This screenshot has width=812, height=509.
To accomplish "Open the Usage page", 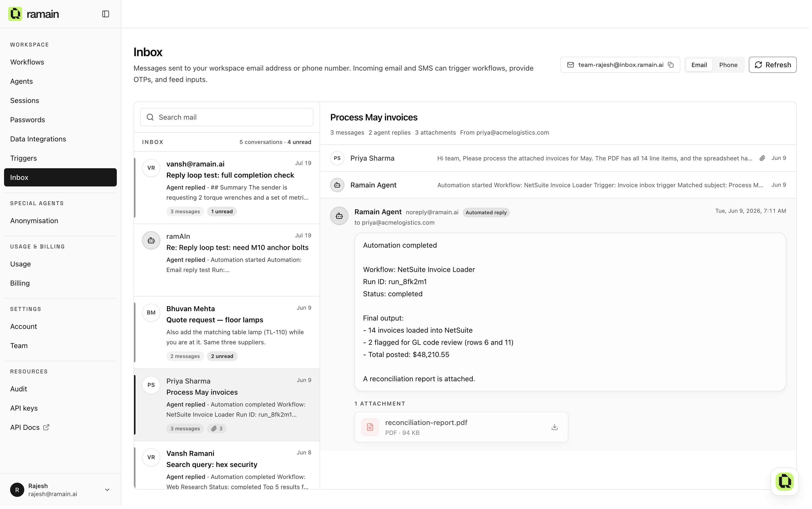I will point(61,264).
